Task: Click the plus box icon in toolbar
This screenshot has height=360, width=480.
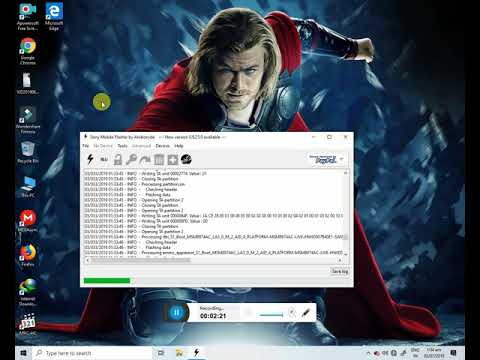Action: tap(173, 160)
